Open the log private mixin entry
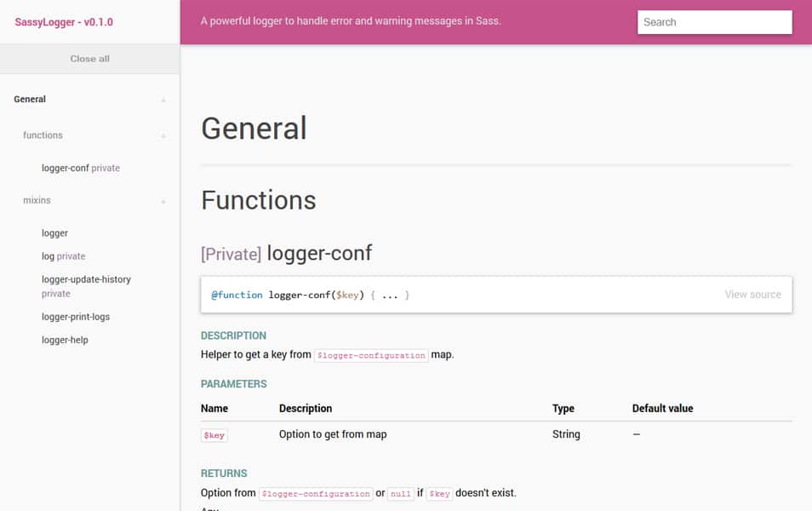This screenshot has width=812, height=511. pyautogui.click(x=63, y=255)
